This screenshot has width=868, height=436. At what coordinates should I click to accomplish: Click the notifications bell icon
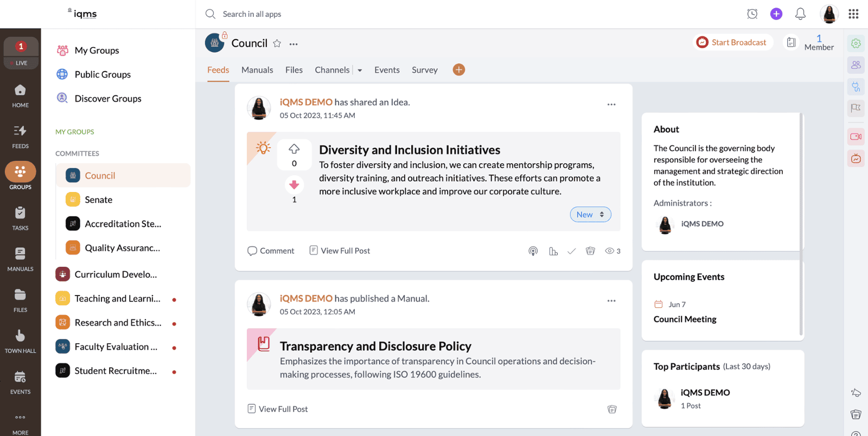coord(800,14)
